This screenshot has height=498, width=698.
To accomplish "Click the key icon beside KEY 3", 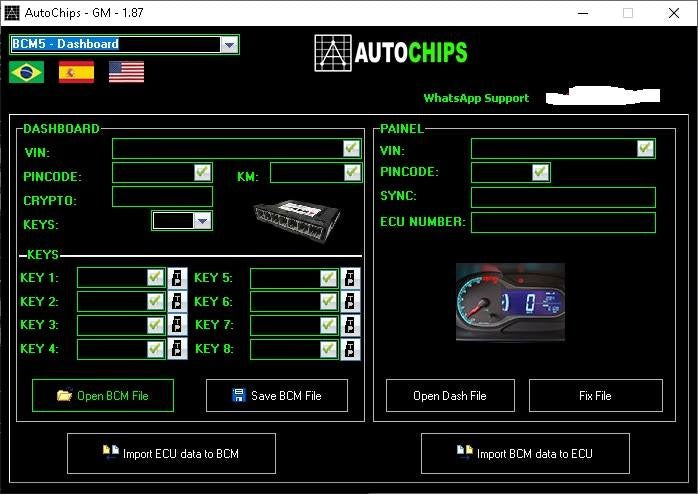I will click(177, 325).
